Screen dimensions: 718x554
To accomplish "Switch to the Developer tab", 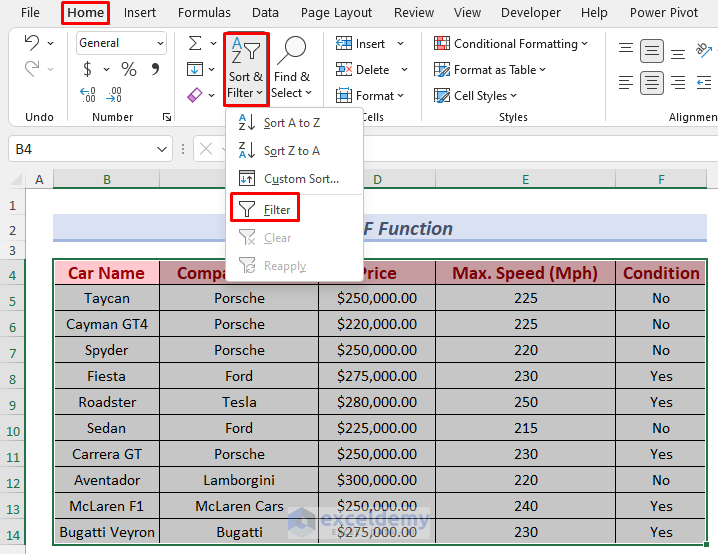I will [x=531, y=12].
